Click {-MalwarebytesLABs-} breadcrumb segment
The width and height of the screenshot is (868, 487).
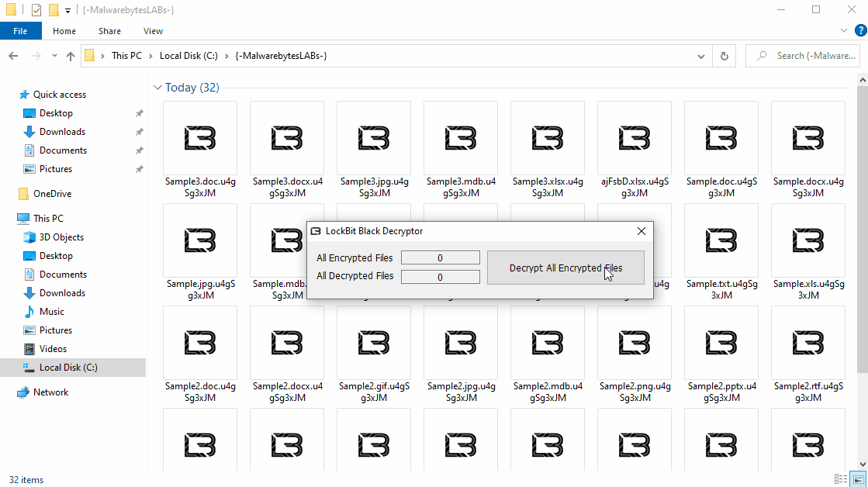click(282, 56)
